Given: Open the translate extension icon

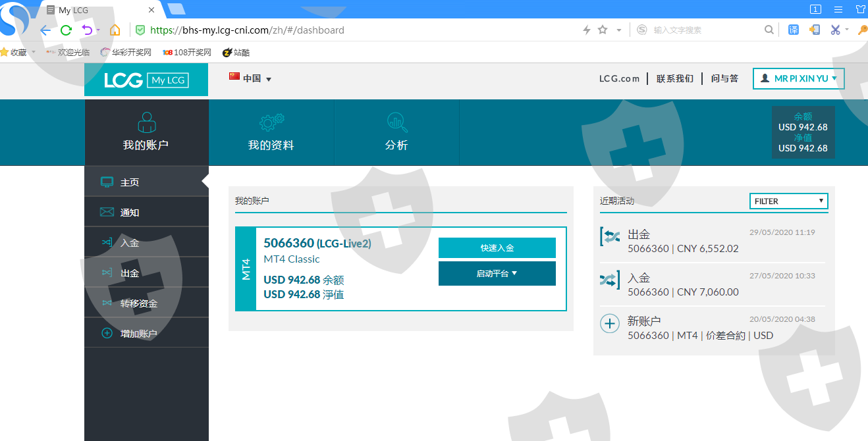Looking at the screenshot, I should [794, 30].
